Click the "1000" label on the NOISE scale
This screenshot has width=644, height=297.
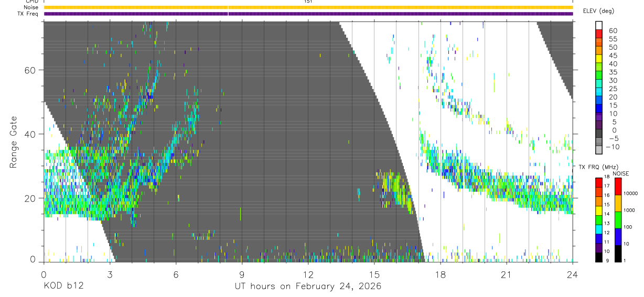[x=629, y=211]
